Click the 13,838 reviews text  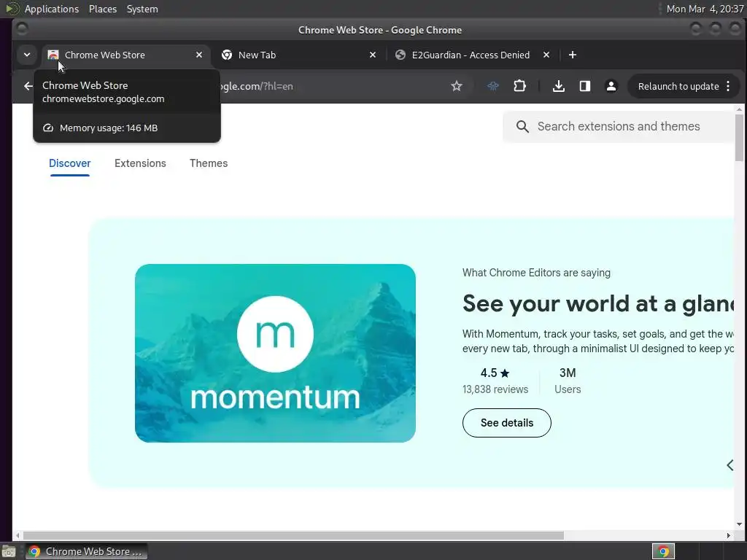coord(495,389)
